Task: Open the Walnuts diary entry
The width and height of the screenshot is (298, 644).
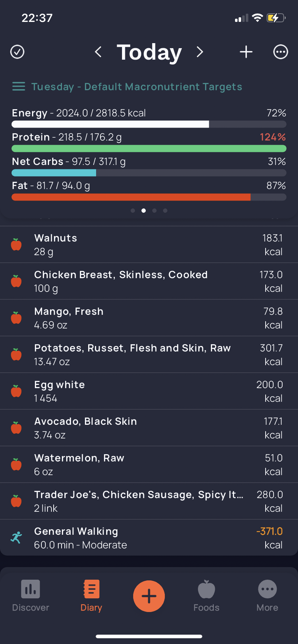Action: point(149,245)
